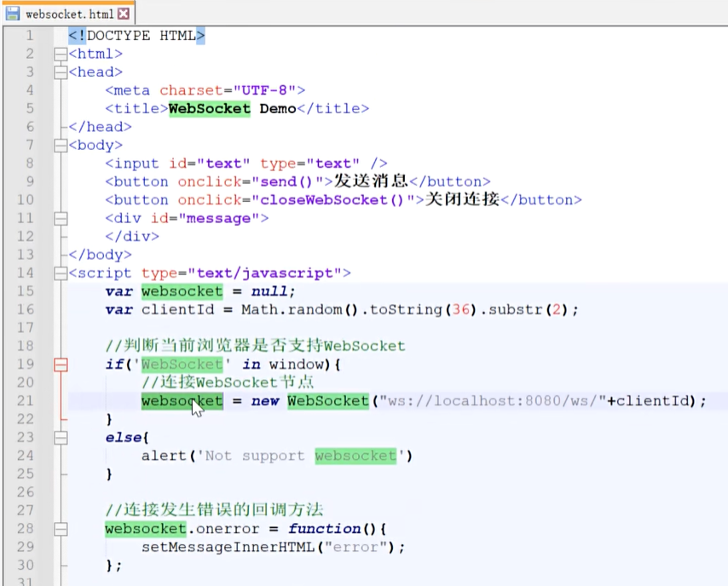Click alert call on line 24

[x=164, y=456]
